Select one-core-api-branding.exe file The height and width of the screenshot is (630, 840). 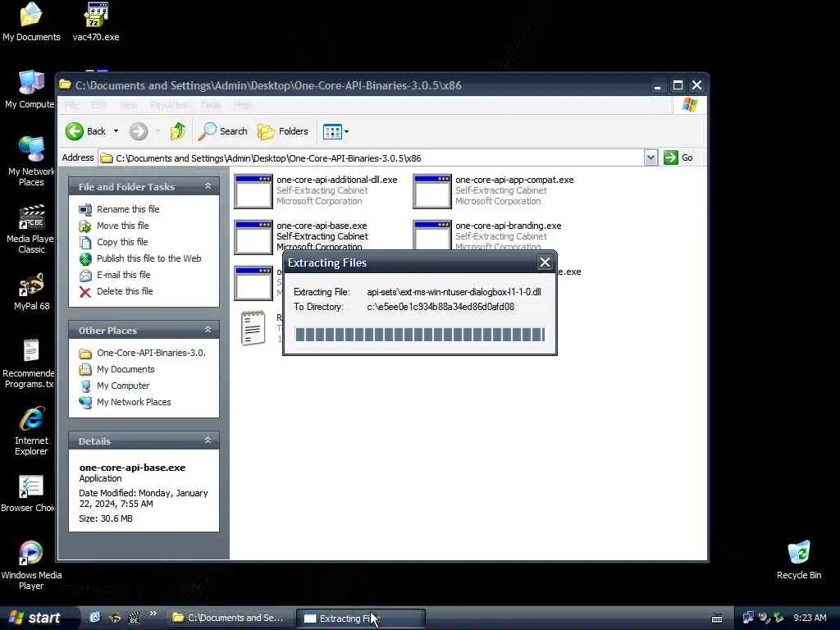tap(487, 236)
